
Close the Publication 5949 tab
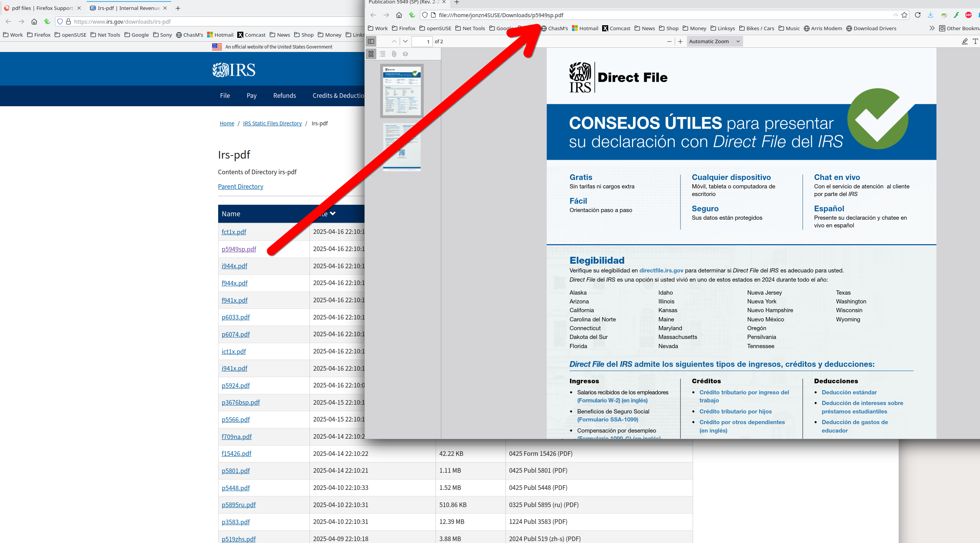pos(444,2)
